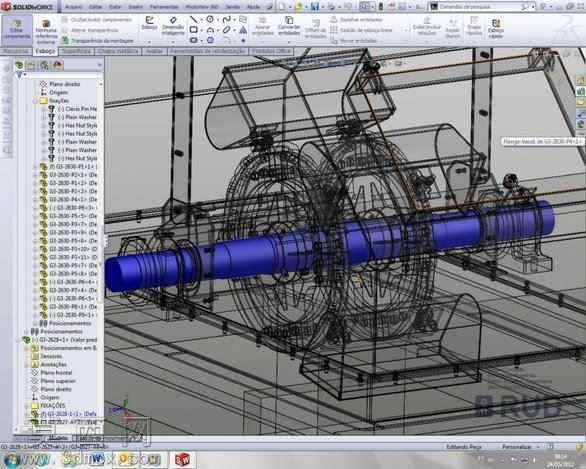Click the Converter entidades tool

289,26
